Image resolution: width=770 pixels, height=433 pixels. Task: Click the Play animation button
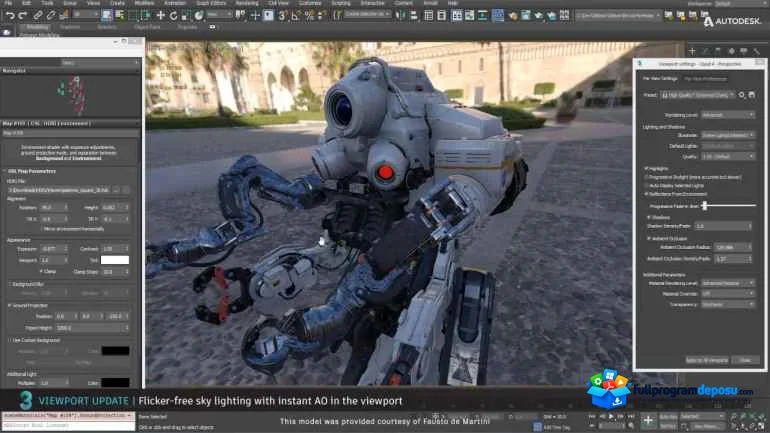coord(611,417)
